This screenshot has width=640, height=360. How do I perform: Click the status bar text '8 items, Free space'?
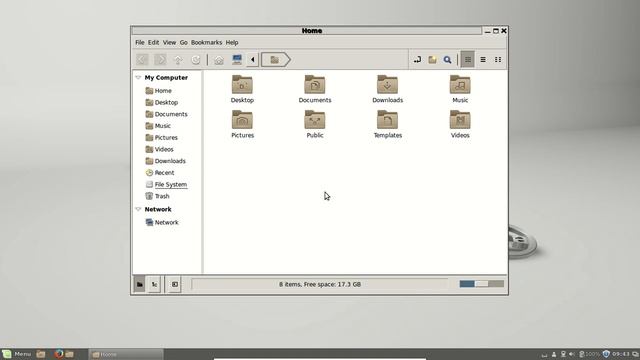[x=320, y=284]
